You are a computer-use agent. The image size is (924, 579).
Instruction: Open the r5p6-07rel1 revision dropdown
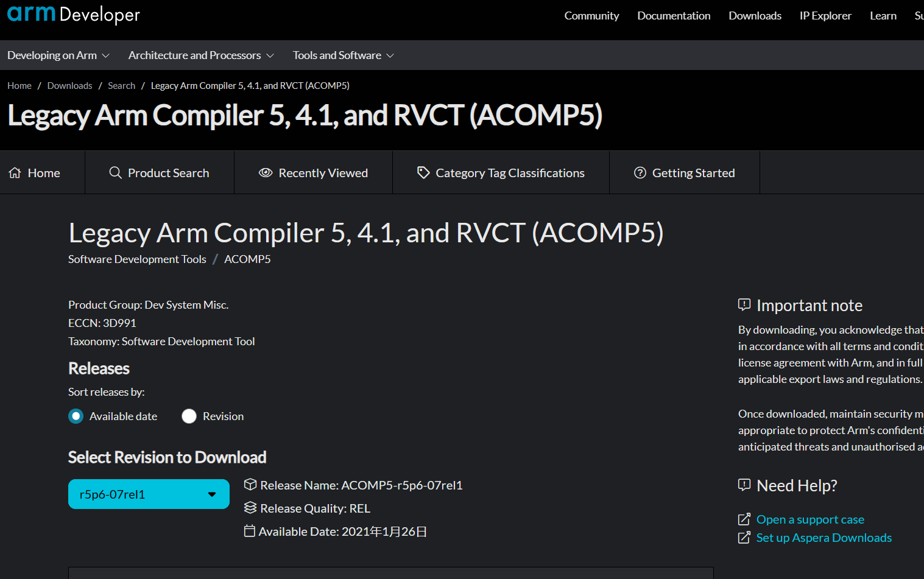[149, 494]
